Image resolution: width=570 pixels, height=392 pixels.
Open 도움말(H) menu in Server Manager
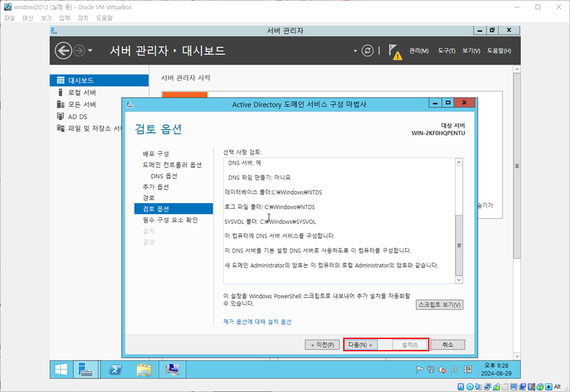coord(499,51)
